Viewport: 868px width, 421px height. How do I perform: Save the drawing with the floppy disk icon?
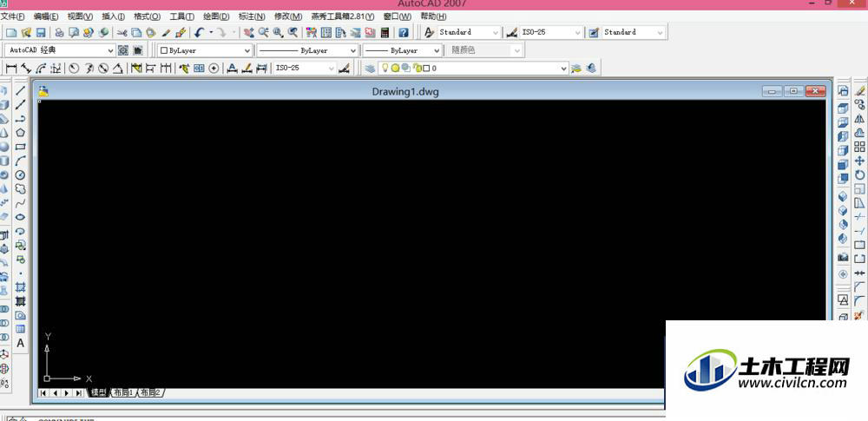coord(41,33)
